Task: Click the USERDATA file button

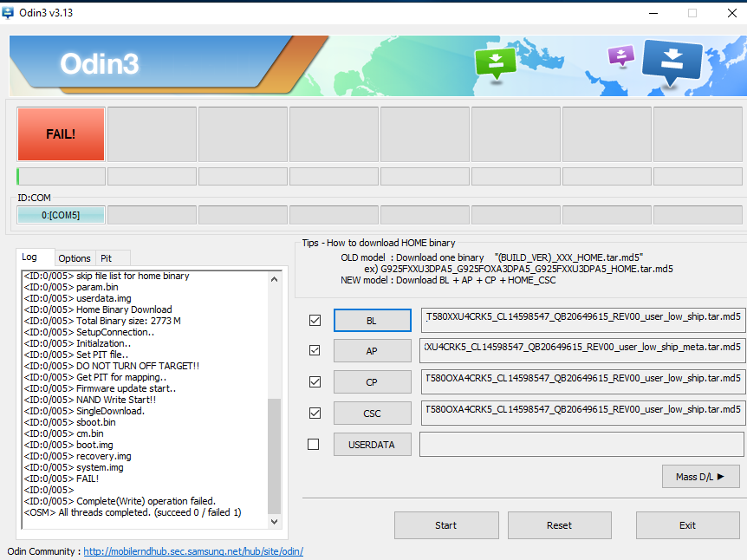Action: [x=372, y=445]
